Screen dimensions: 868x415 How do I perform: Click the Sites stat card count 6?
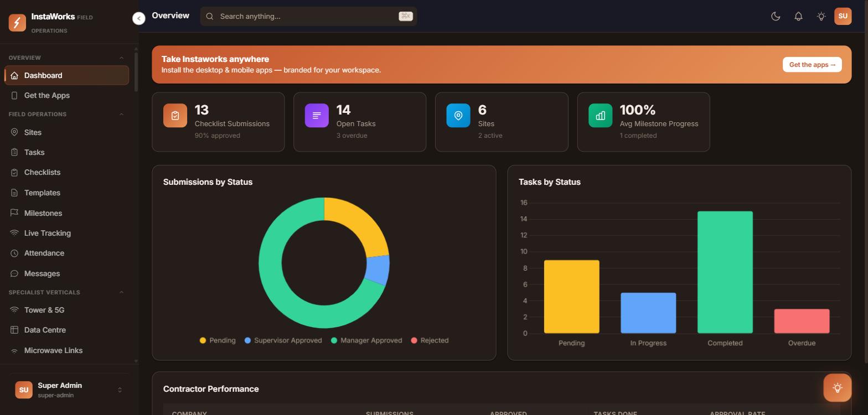coord(482,110)
